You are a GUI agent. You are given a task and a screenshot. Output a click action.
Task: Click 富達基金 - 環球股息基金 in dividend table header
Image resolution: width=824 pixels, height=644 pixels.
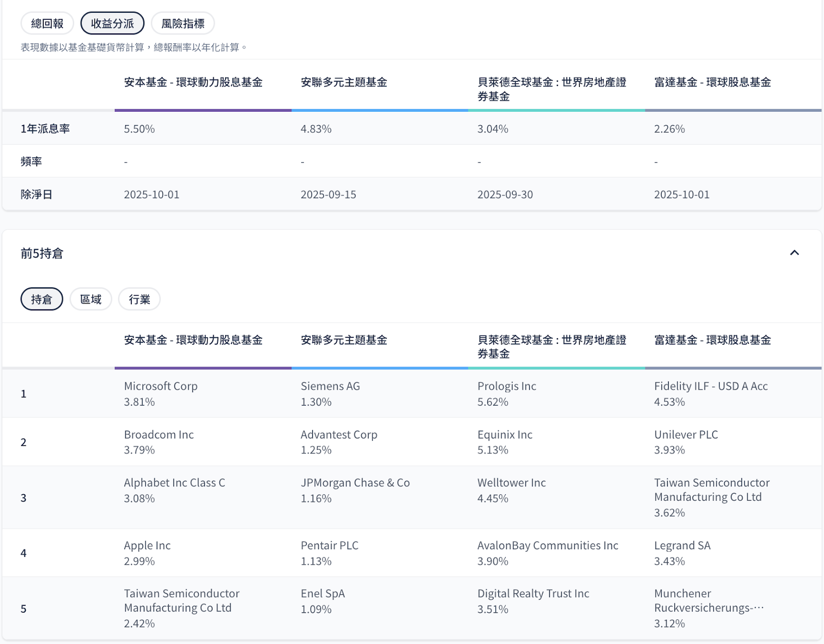click(x=712, y=82)
